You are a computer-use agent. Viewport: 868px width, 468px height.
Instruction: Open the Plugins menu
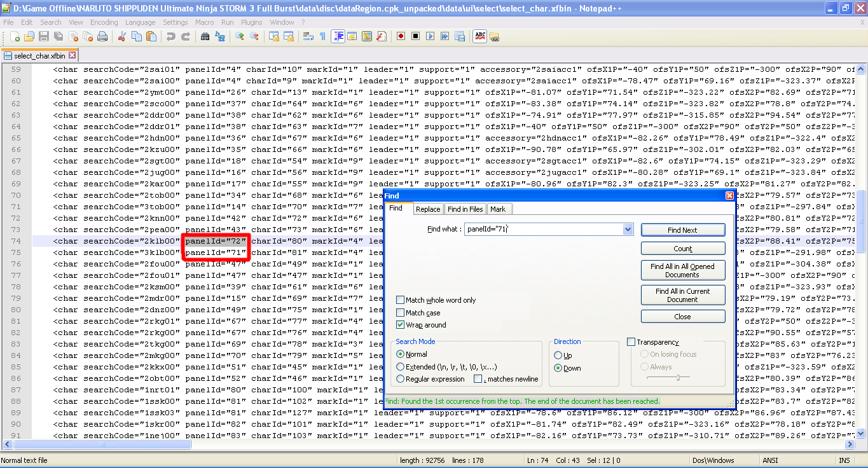(252, 22)
